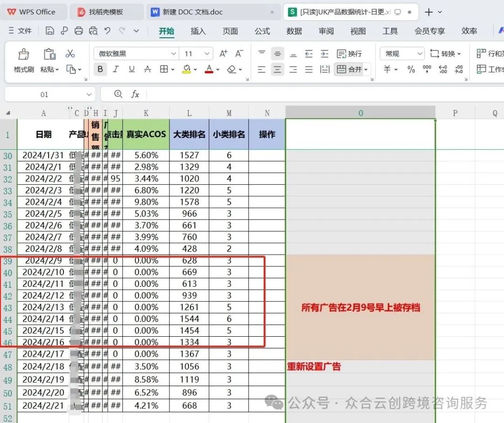The image size is (504, 423).
Task: Expand the Name Box dropdown
Action: tap(89, 94)
